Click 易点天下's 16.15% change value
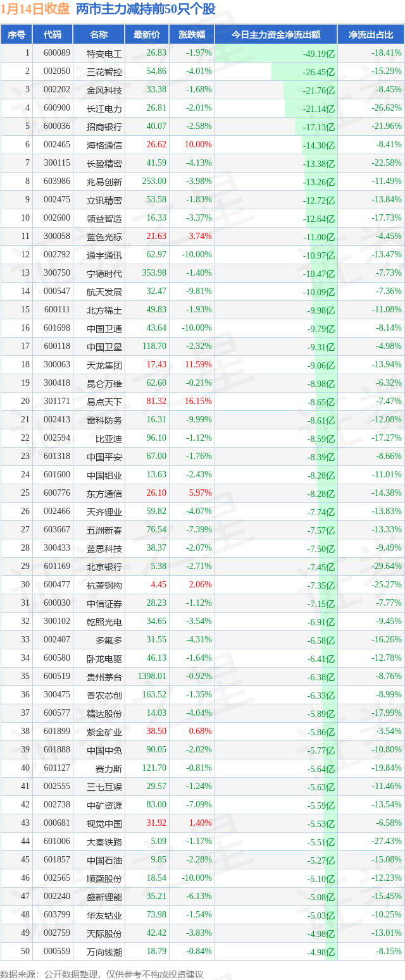The width and height of the screenshot is (405, 980). tap(199, 401)
